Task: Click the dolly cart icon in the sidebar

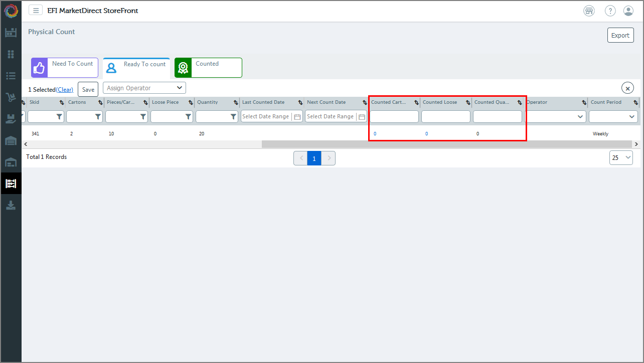Action: tap(11, 97)
